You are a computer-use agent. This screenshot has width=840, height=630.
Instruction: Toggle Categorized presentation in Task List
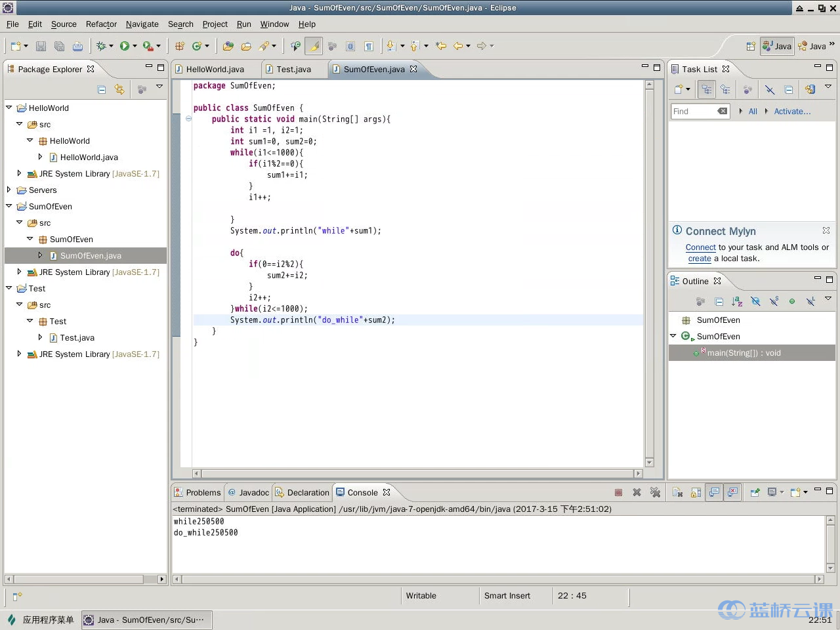[706, 89]
